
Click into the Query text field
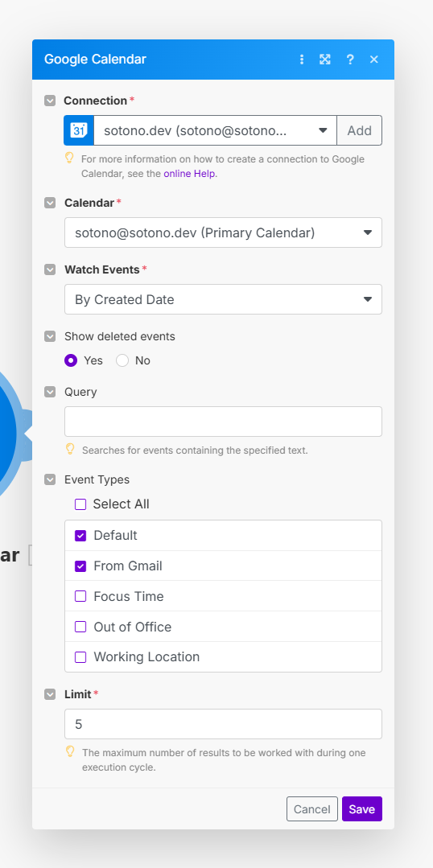coord(223,422)
